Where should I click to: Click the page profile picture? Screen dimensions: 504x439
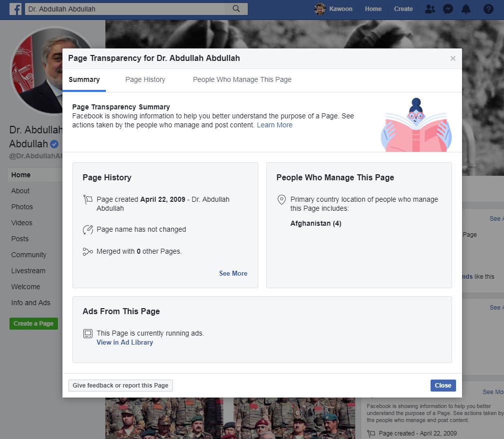tap(37, 71)
